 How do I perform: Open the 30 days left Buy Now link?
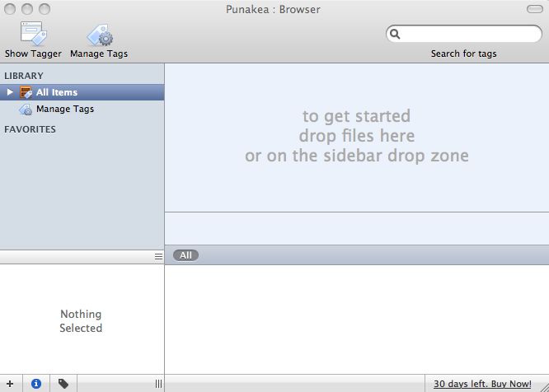482,384
